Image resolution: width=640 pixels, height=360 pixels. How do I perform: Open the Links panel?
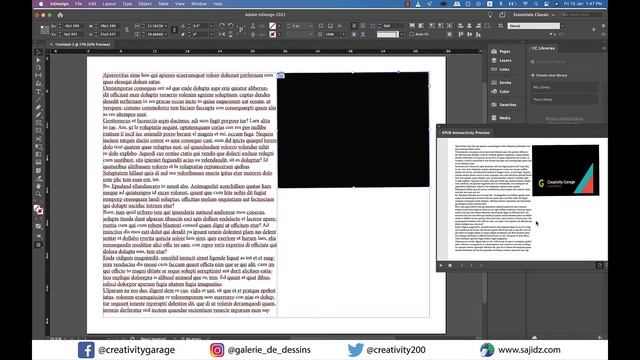click(x=500, y=69)
